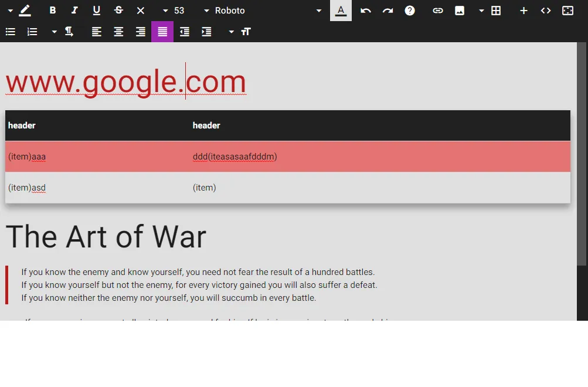Insert an image with picture icon
This screenshot has height=387, width=588.
point(460,11)
